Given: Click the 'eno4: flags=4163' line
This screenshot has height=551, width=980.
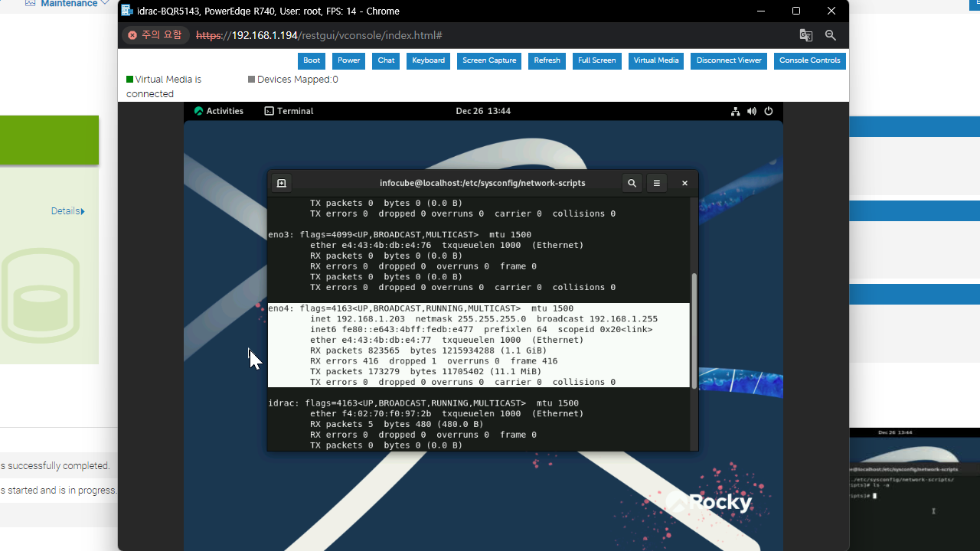Looking at the screenshot, I should tap(420, 308).
